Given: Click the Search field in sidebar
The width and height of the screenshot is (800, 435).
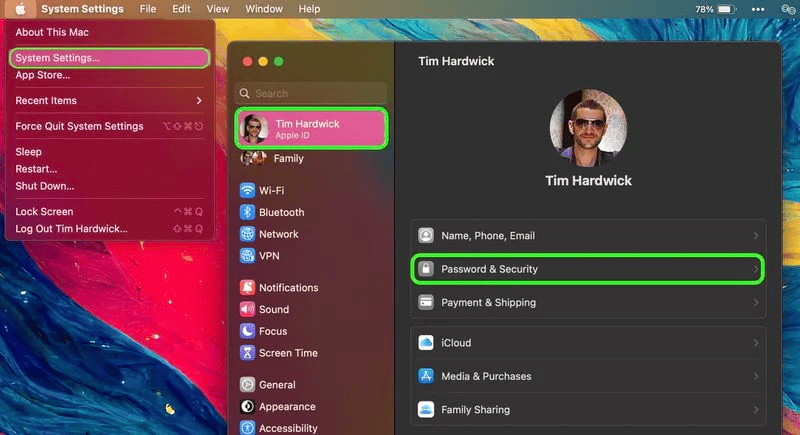Looking at the screenshot, I should pos(314,94).
